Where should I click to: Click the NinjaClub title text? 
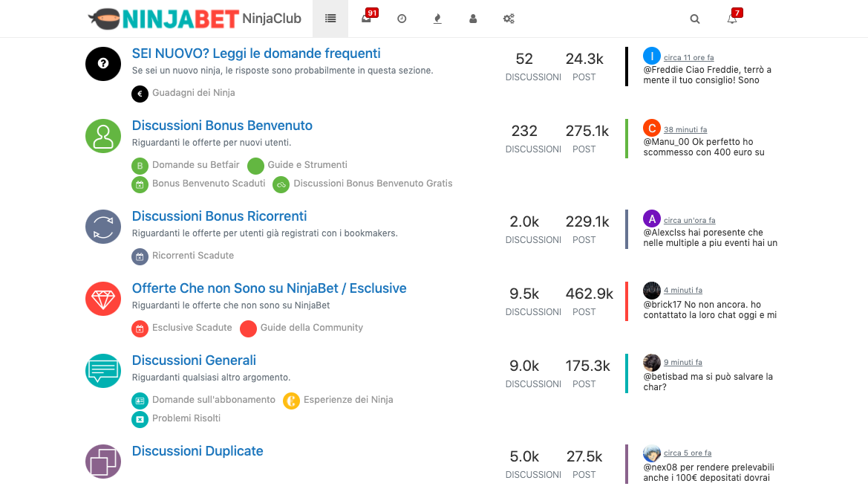pyautogui.click(x=272, y=19)
